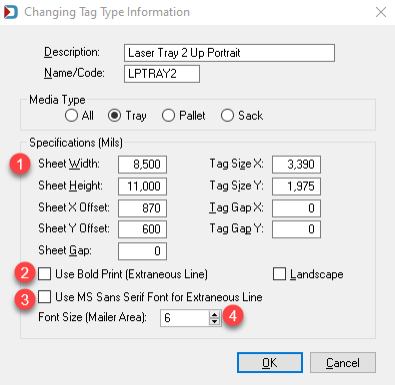Dismiss dialog with the Cancel button
The image size is (395, 385).
[x=343, y=363]
